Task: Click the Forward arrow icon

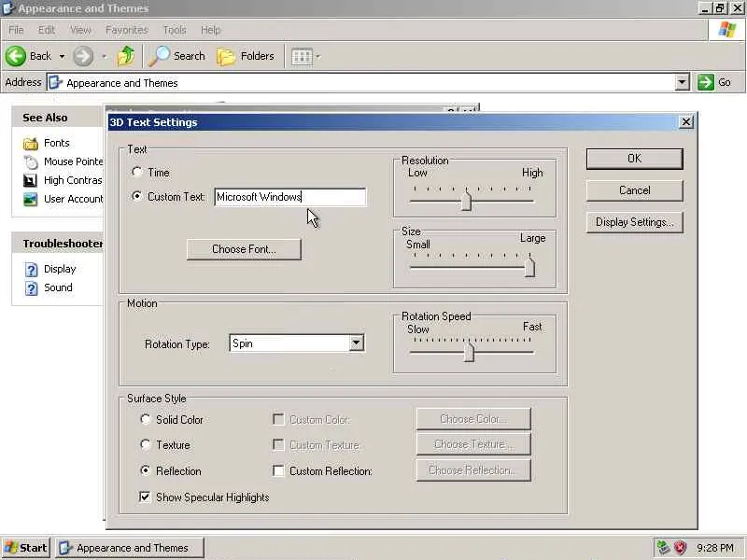Action: point(83,56)
